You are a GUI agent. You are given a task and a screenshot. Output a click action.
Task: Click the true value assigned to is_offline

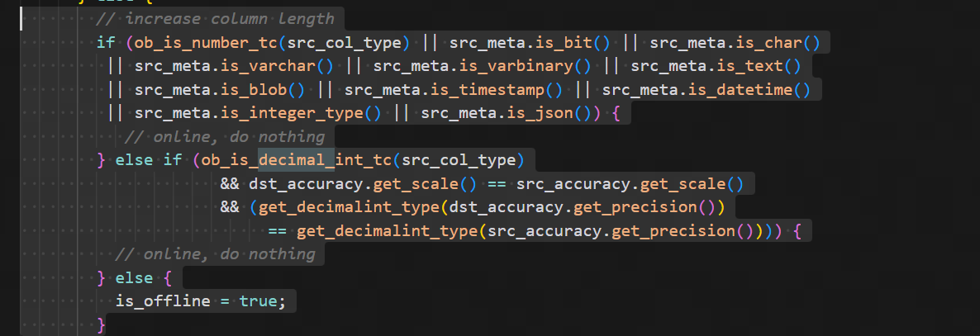click(x=257, y=301)
